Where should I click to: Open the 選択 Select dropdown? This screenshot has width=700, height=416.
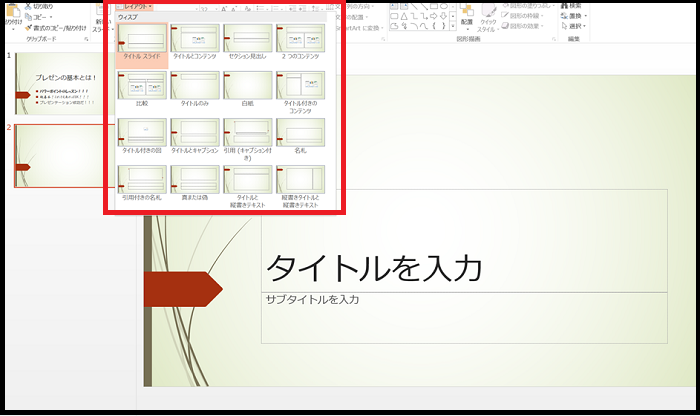pos(573,26)
